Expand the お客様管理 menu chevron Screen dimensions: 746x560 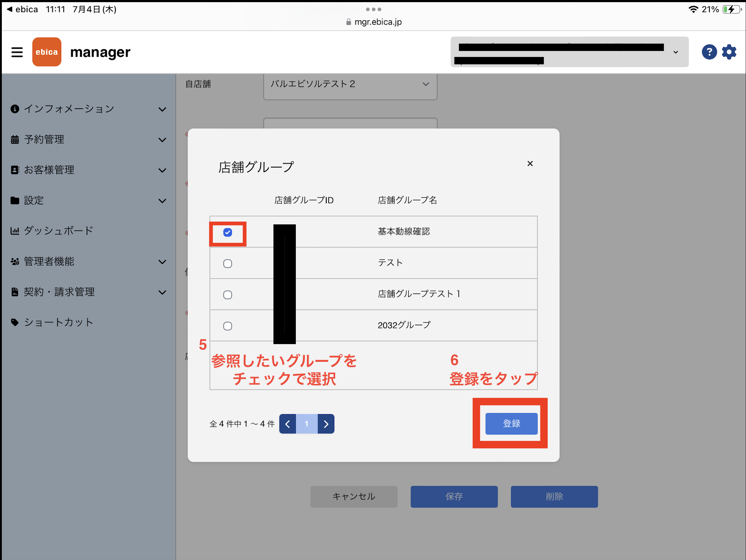click(x=162, y=170)
